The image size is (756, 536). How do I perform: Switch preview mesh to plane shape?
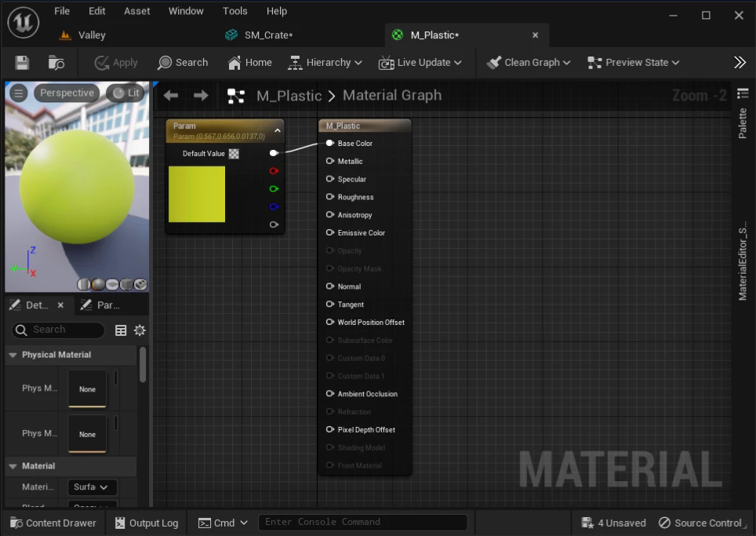pyautogui.click(x=112, y=285)
